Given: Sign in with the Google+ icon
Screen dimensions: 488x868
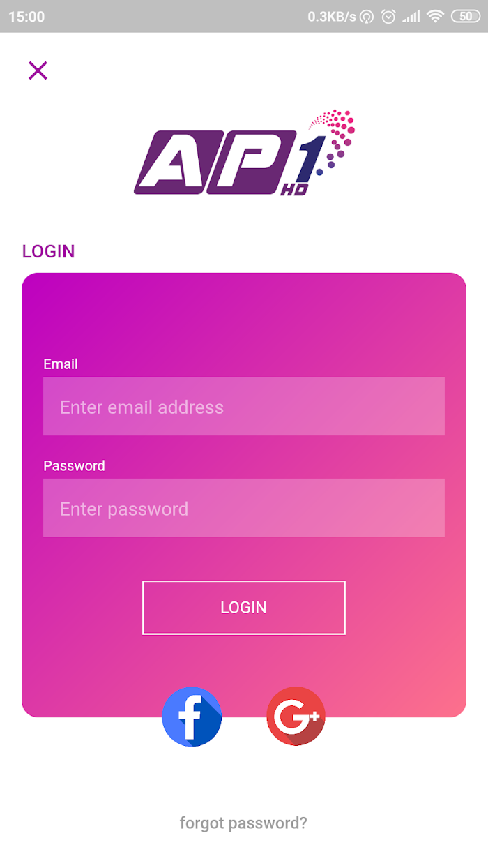Looking at the screenshot, I should point(296,717).
